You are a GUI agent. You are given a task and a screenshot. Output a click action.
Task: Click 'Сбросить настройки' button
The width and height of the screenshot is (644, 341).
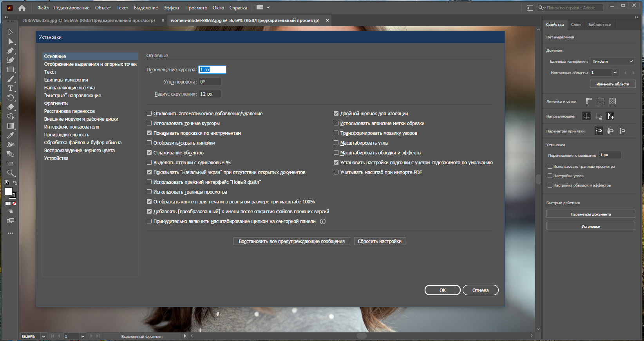[379, 241]
